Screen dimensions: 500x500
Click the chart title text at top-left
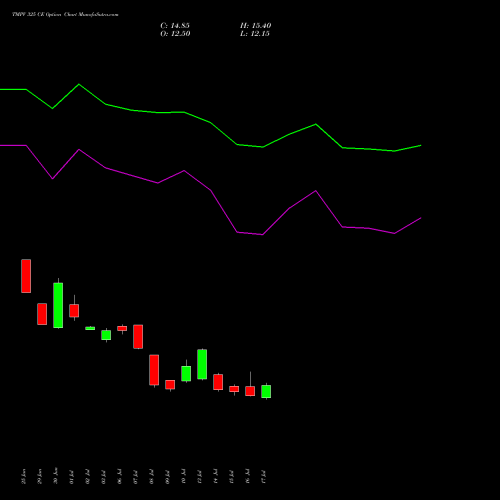[65, 15]
